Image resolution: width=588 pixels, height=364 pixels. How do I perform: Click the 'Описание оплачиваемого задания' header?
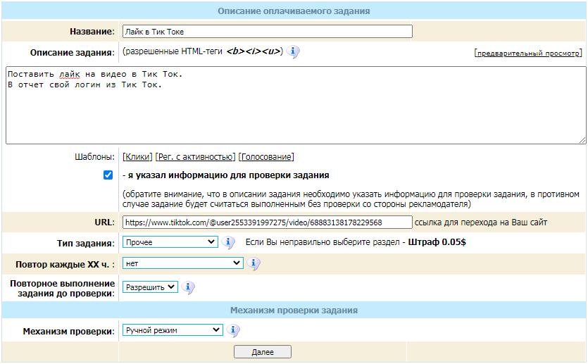pos(294,11)
